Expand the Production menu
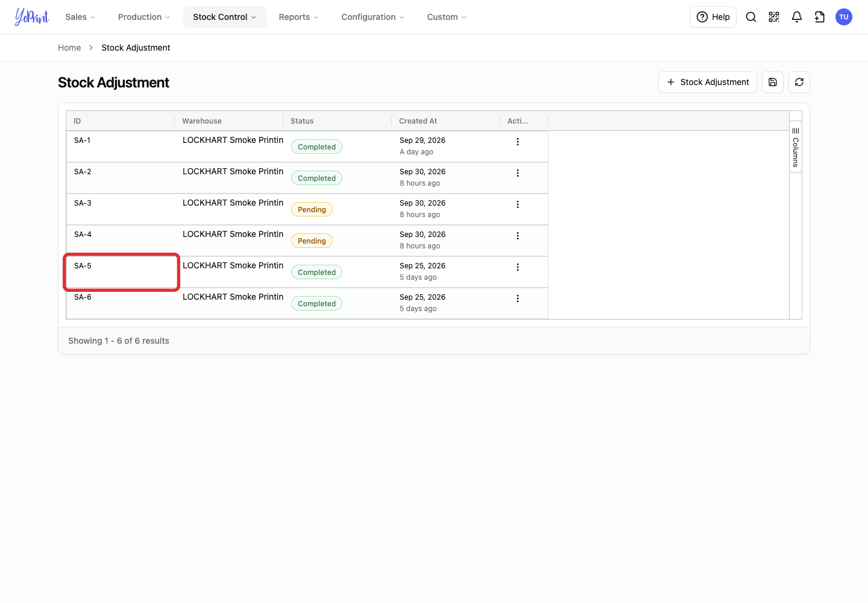 point(144,17)
